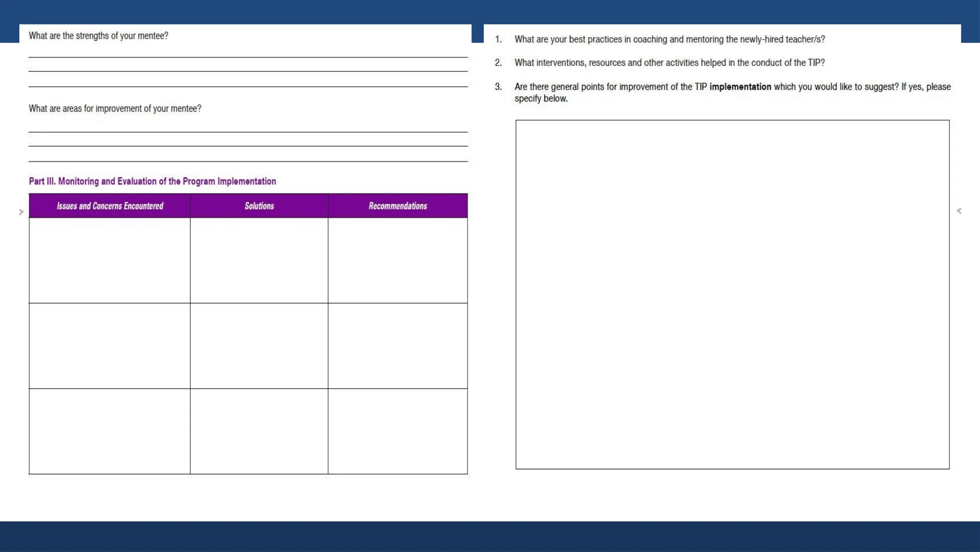Select the 'Solutions' column header
Viewport: 980px width, 552px height.
coord(259,206)
